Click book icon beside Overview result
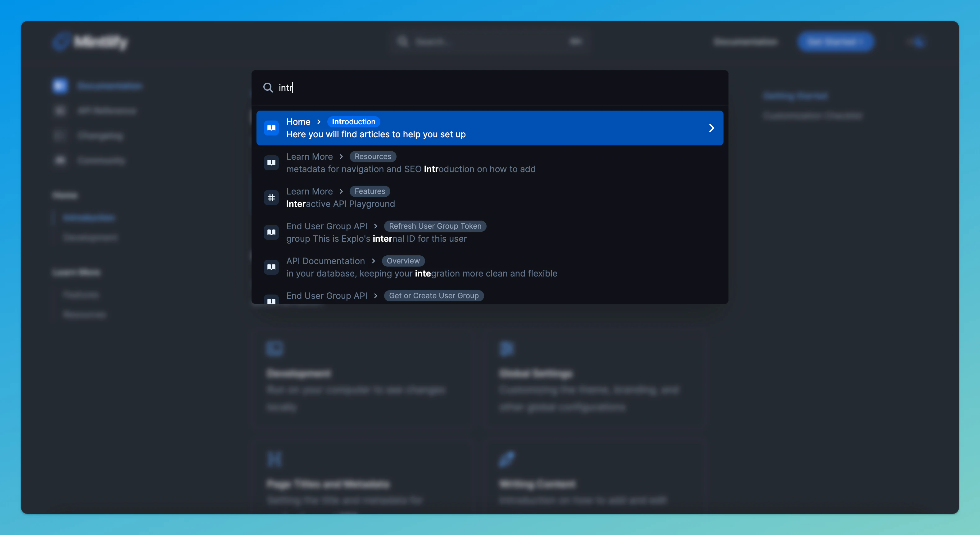Screen dimensions: 980x535 click(271, 267)
